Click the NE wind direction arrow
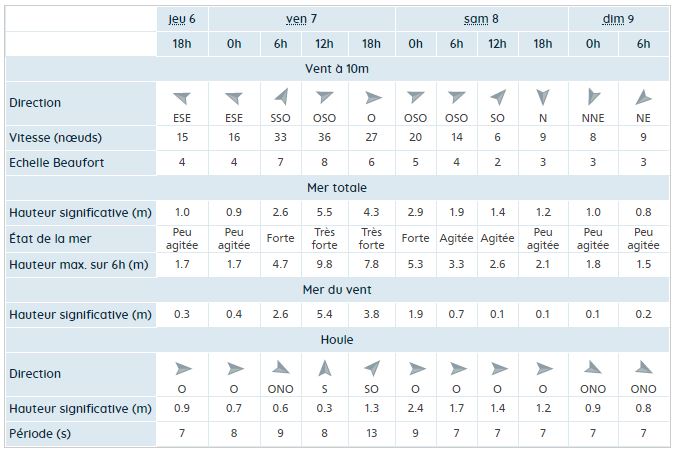Viewport: 678px width, 454px height. 643,97
